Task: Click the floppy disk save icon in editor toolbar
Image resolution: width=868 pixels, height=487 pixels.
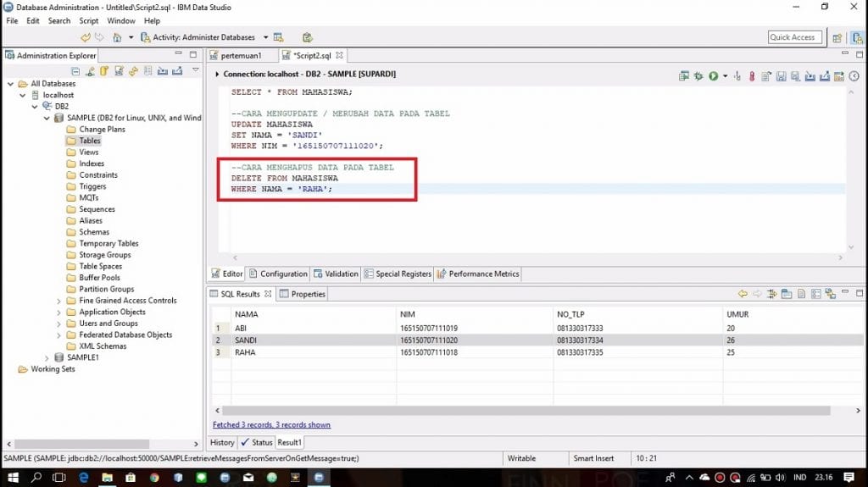Action: (780, 76)
